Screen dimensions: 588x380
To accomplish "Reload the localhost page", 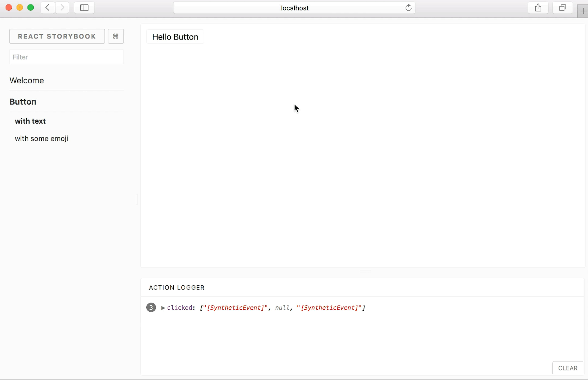I will tap(409, 8).
